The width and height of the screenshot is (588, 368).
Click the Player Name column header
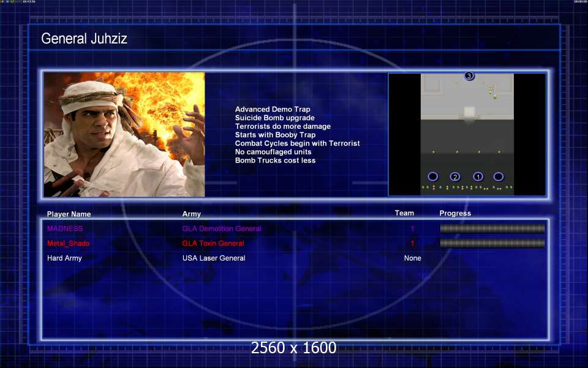coord(69,214)
